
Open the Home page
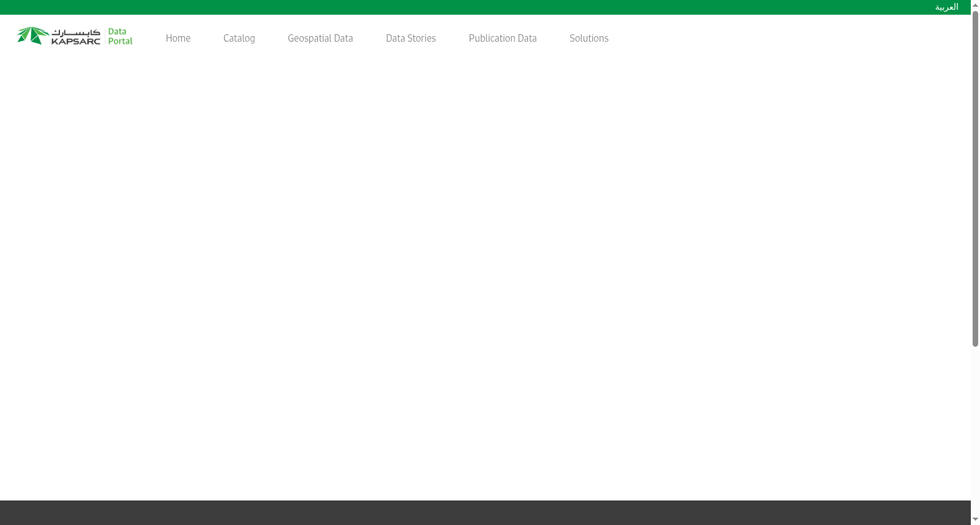pos(178,38)
